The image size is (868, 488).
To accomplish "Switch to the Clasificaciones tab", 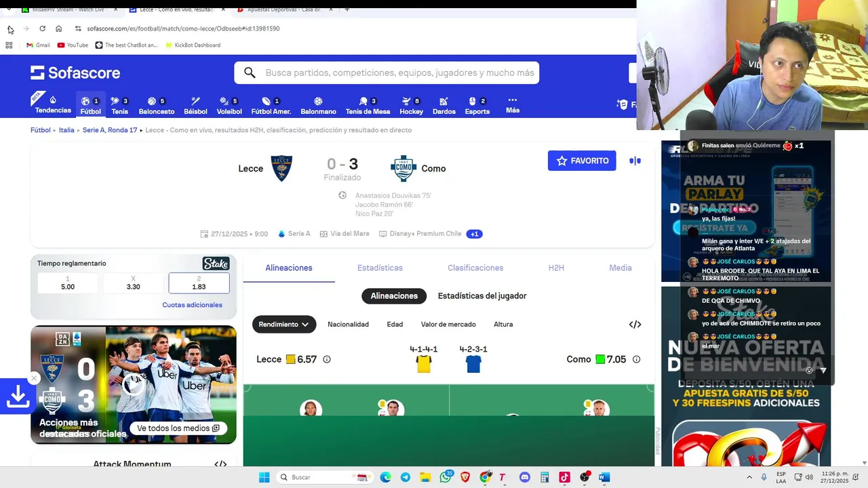I will coord(475,268).
